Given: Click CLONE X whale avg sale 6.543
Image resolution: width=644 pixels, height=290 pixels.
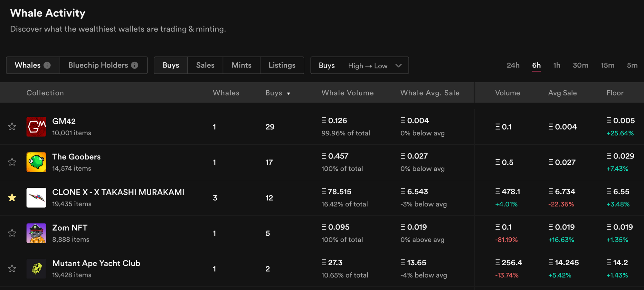Looking at the screenshot, I should pyautogui.click(x=414, y=192).
